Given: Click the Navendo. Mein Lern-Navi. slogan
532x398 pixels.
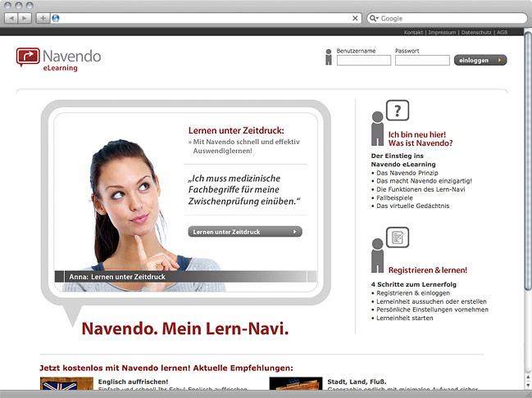Looking at the screenshot, I should click(185, 328).
